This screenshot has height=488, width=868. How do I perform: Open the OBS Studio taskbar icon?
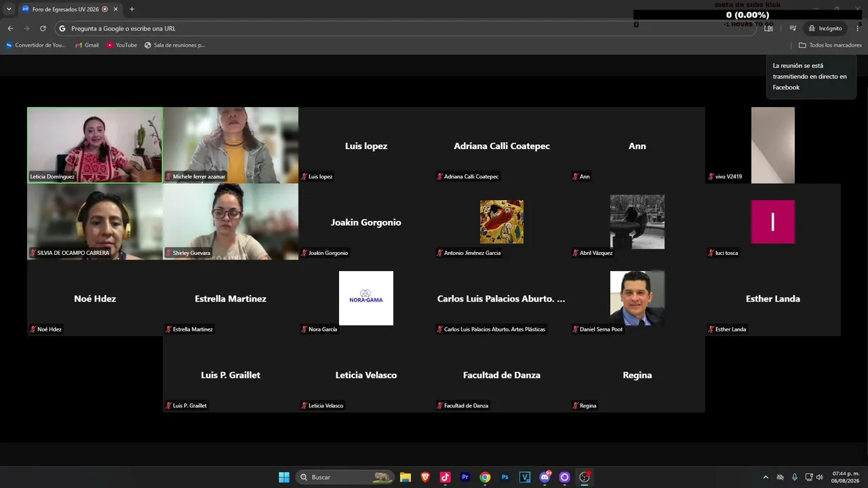click(x=585, y=477)
